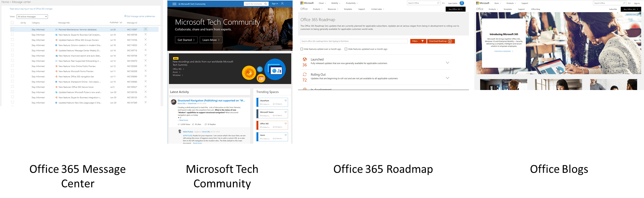Open the All active messages Views dropdown
Viewport: 644px width, 198px height.
click(32, 16)
